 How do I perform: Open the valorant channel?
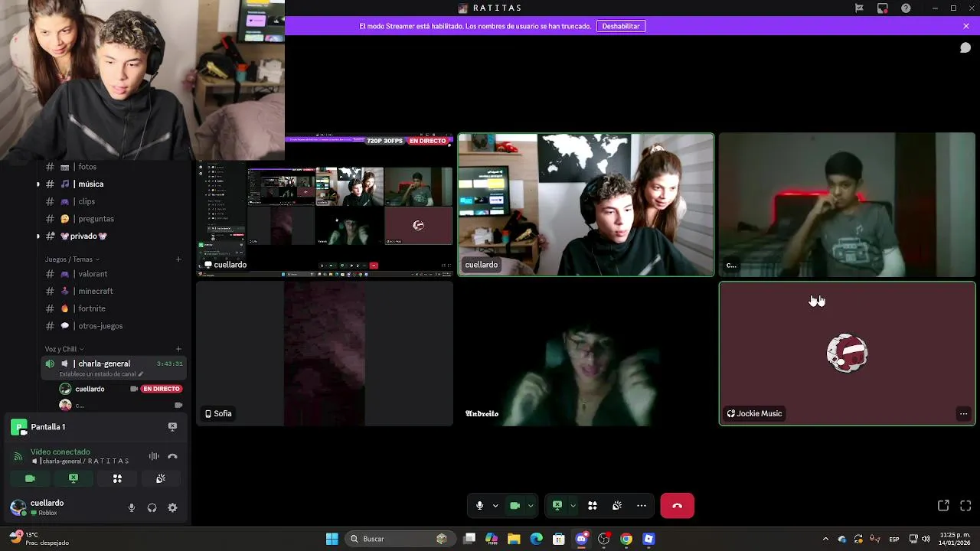[115, 274]
